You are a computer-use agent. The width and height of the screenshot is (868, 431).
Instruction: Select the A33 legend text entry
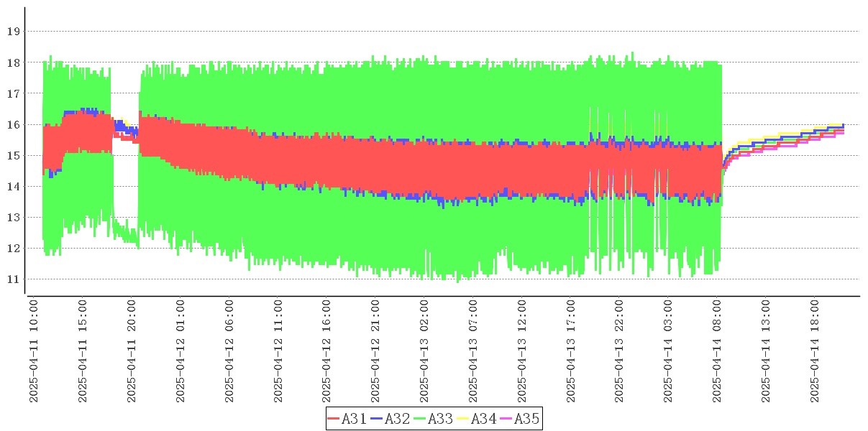point(440,418)
